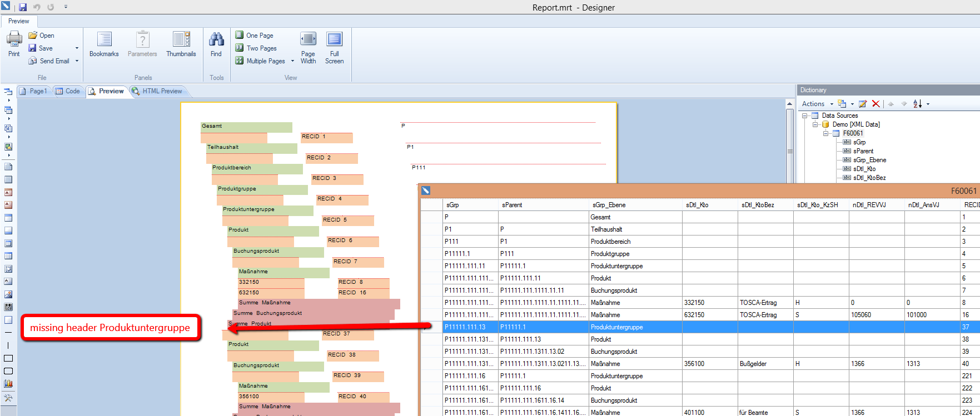Click the move up arrow in Dictionary toolbar

(x=891, y=104)
